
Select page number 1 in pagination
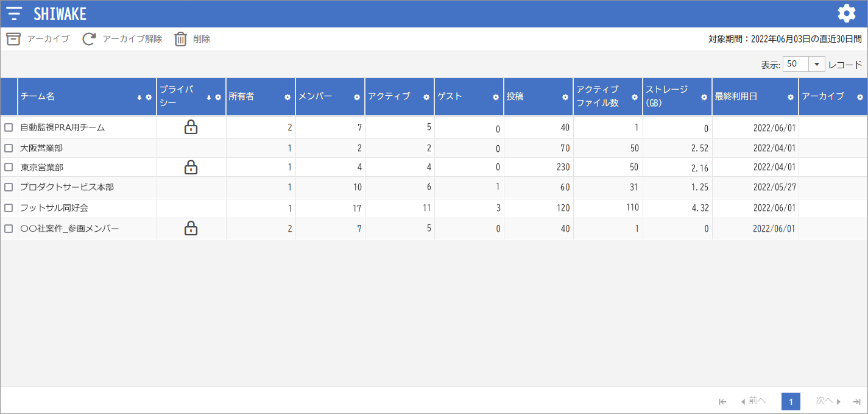[x=790, y=401]
